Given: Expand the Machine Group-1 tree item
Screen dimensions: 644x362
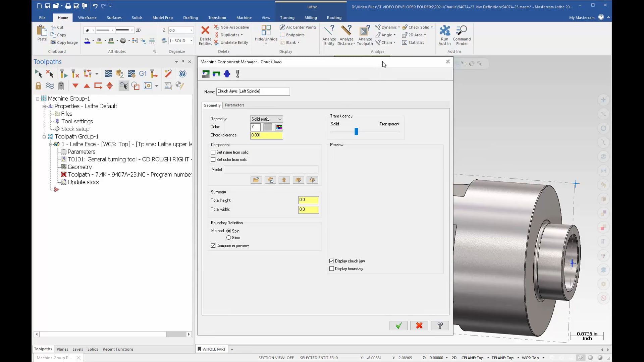Looking at the screenshot, I should pyautogui.click(x=38, y=98).
